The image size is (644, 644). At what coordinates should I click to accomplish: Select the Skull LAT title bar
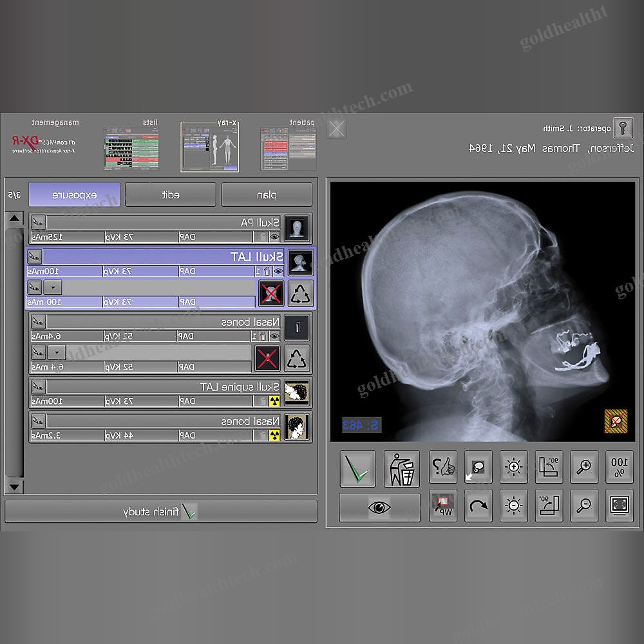163,257
